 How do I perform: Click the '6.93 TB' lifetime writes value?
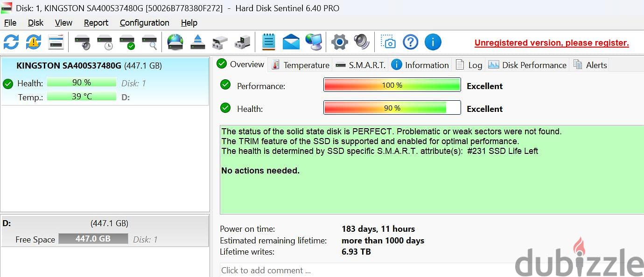pos(356,252)
